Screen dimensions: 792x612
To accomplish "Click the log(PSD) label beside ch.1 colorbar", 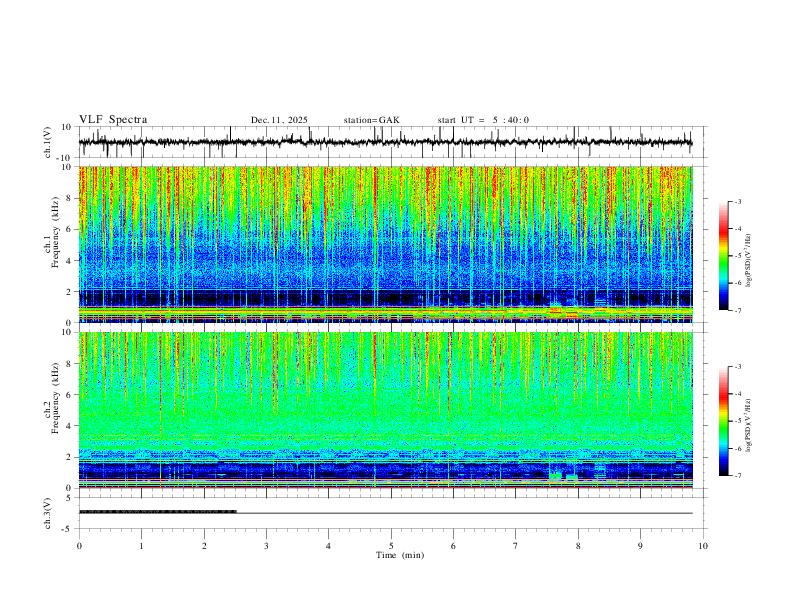I will [749, 261].
